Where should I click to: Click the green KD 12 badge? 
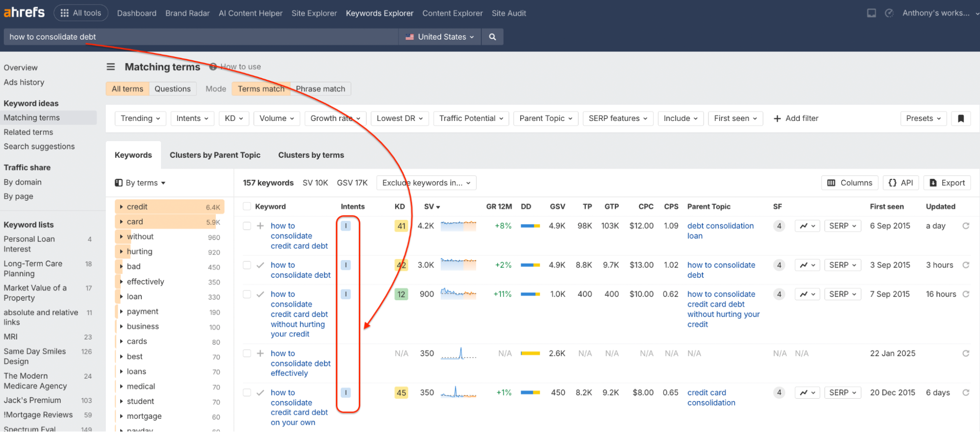402,294
